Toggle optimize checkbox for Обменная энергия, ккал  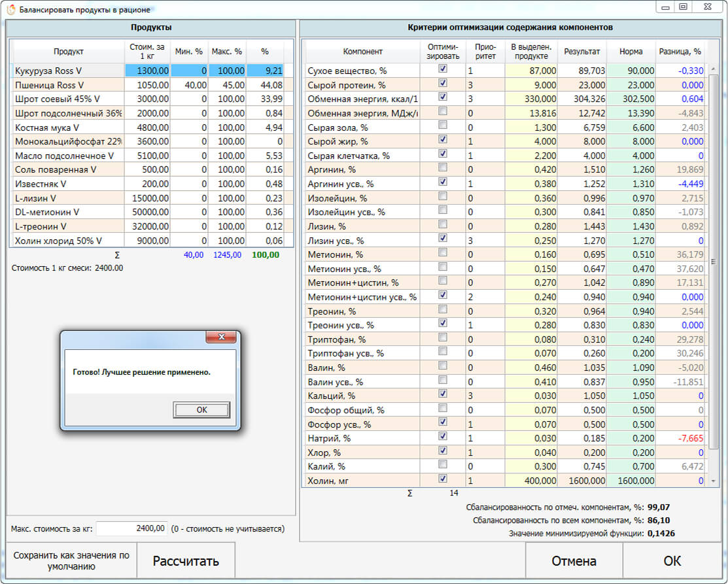click(443, 97)
